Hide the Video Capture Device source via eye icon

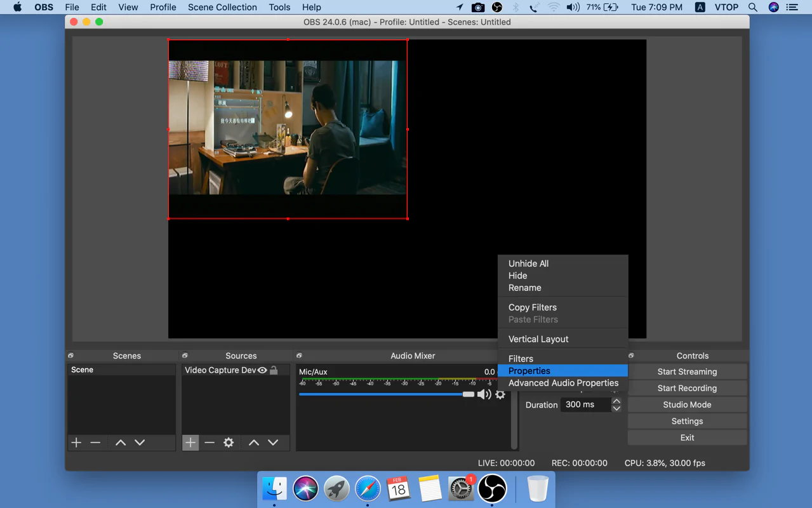tap(262, 370)
